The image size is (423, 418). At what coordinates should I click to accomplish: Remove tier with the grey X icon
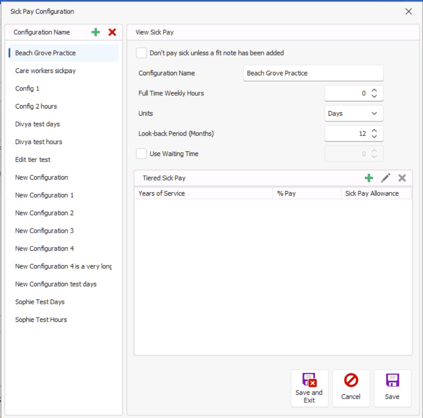pyautogui.click(x=402, y=178)
